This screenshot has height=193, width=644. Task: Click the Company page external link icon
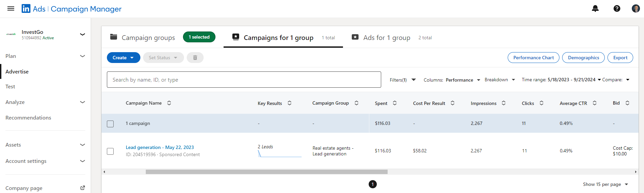[x=83, y=188]
